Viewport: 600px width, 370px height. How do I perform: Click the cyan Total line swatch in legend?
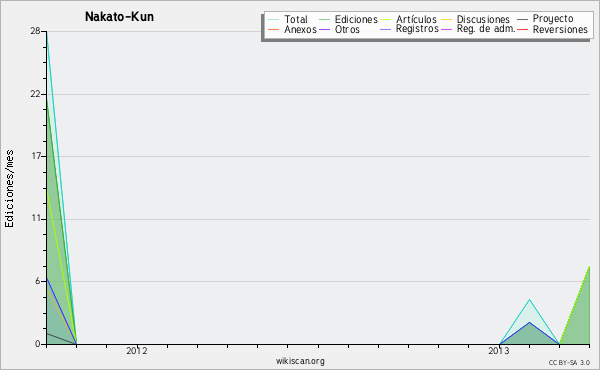[x=274, y=19]
